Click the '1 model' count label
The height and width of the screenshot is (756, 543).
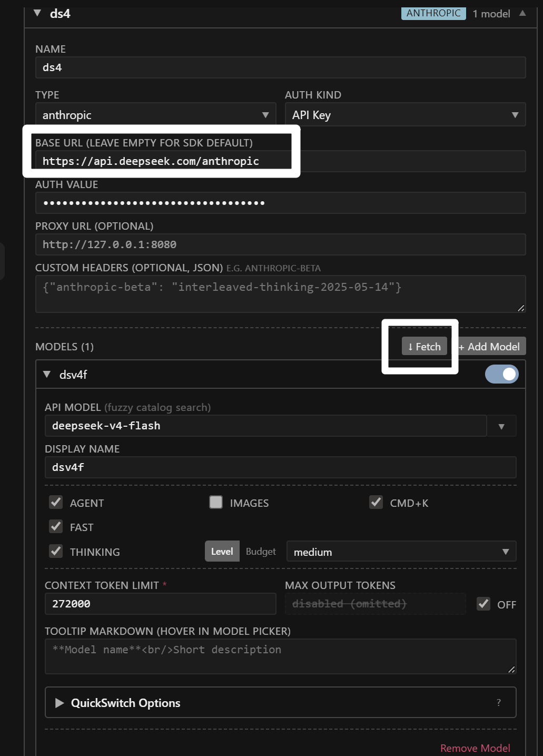pos(491,14)
